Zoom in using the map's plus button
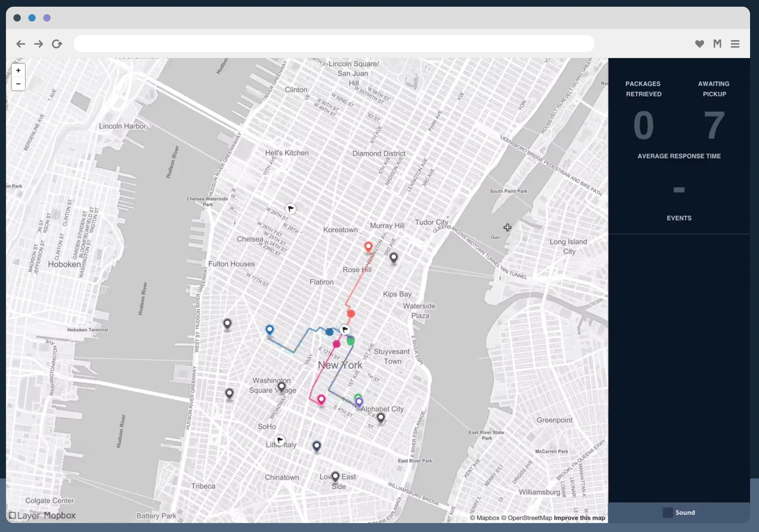The image size is (759, 532). (x=18, y=70)
